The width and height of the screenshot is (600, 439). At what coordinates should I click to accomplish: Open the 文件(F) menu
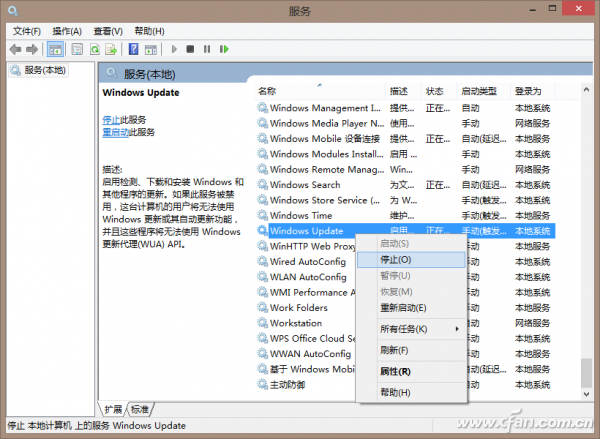point(27,31)
